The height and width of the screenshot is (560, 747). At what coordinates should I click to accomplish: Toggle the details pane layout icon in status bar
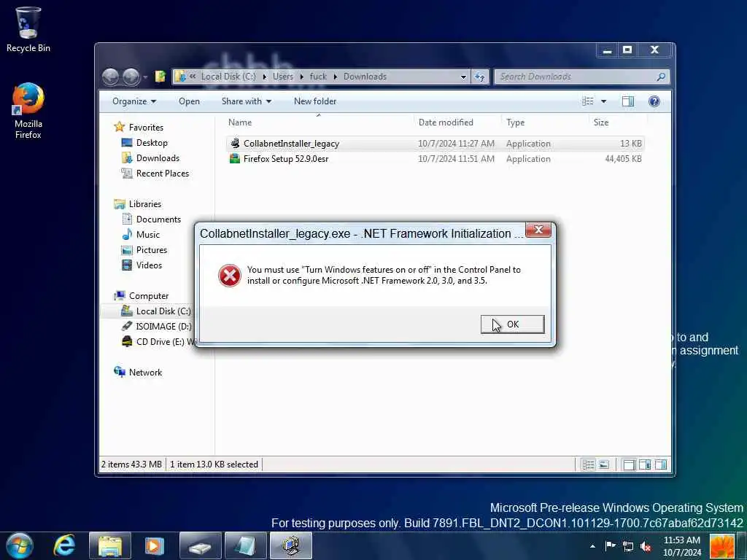pyautogui.click(x=645, y=464)
